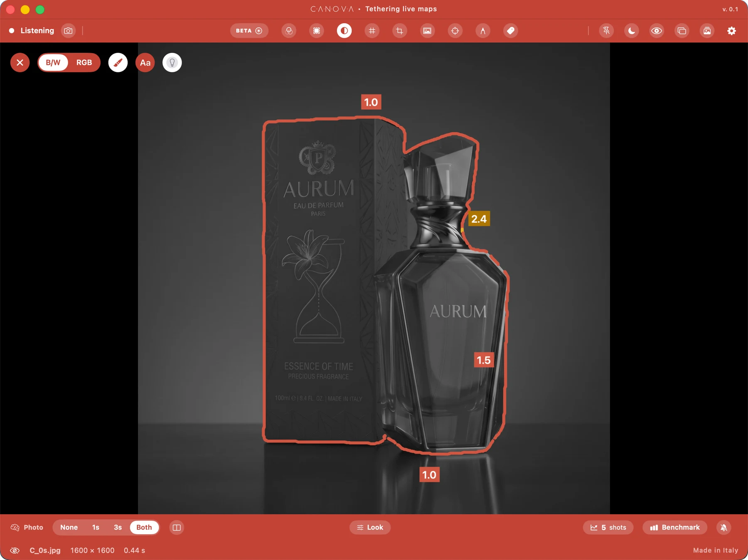Click the Benchmark button
This screenshot has height=560, width=748.
pyautogui.click(x=675, y=527)
